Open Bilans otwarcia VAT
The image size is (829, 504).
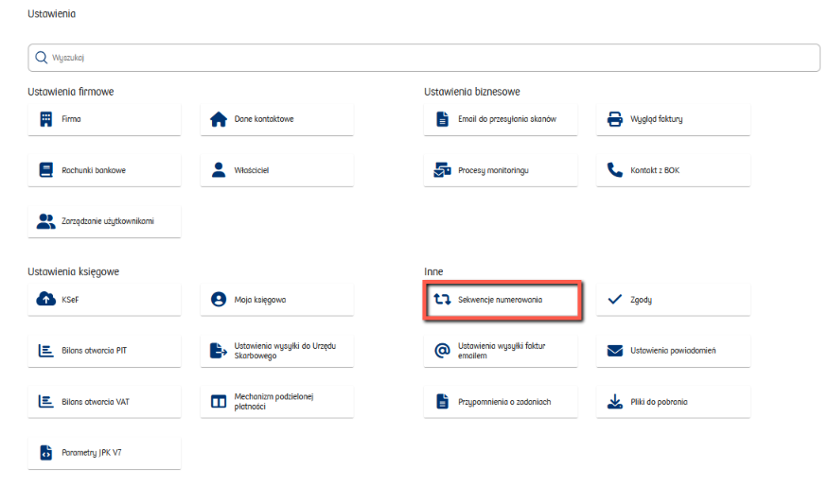click(x=104, y=402)
